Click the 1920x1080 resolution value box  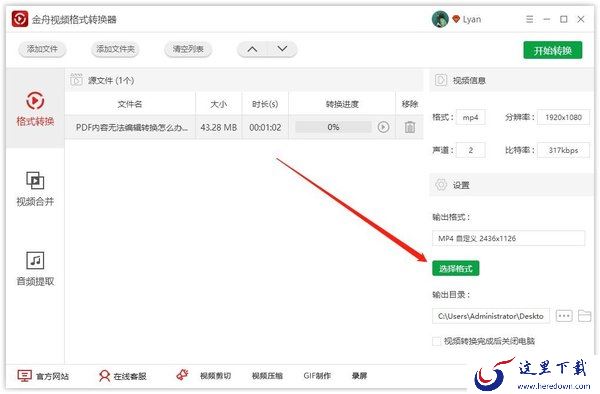pos(563,117)
